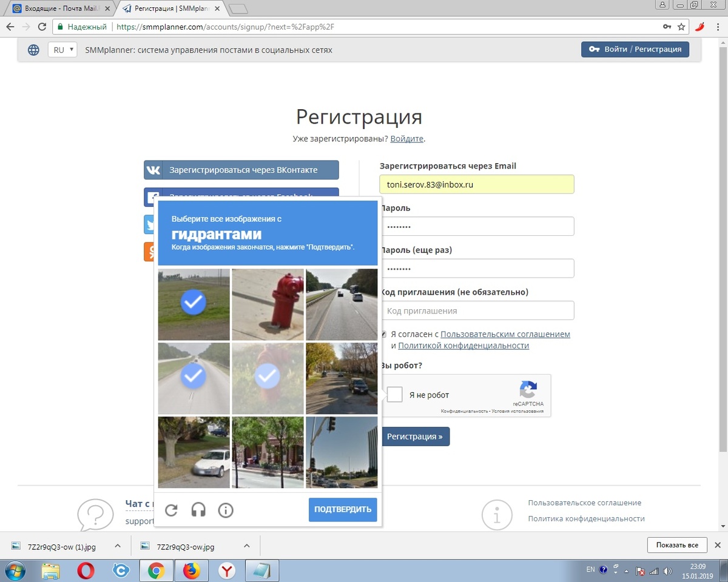Open the Политикой конфиденциальности link

[x=463, y=346]
